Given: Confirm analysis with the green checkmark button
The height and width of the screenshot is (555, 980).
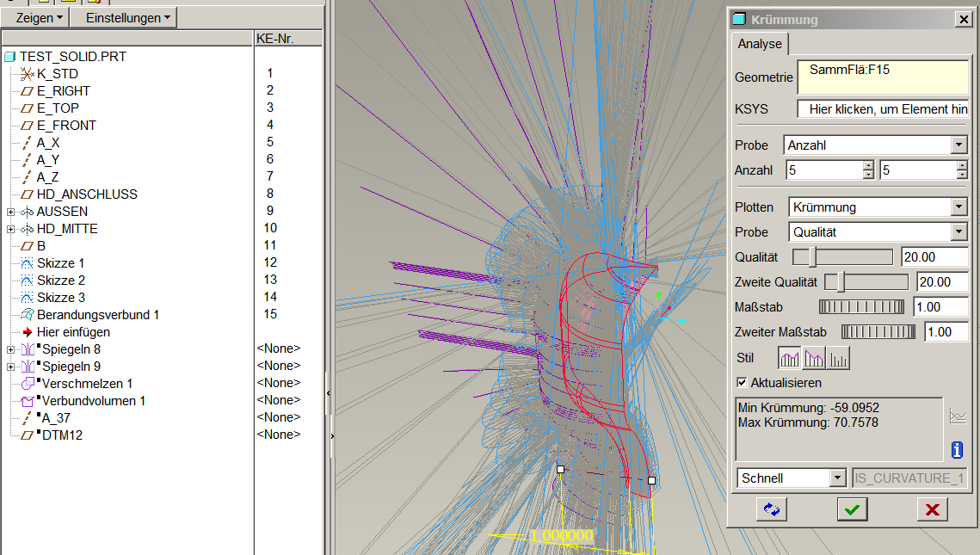Looking at the screenshot, I should click(852, 509).
